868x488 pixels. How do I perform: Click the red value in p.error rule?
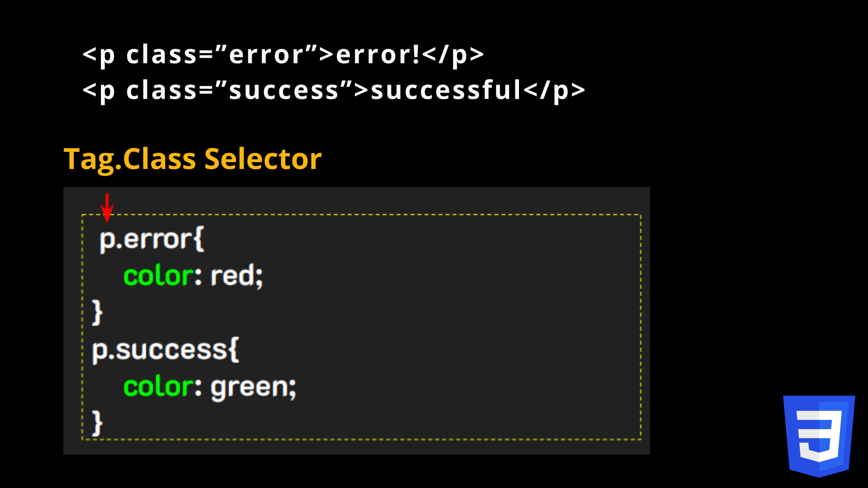point(233,276)
